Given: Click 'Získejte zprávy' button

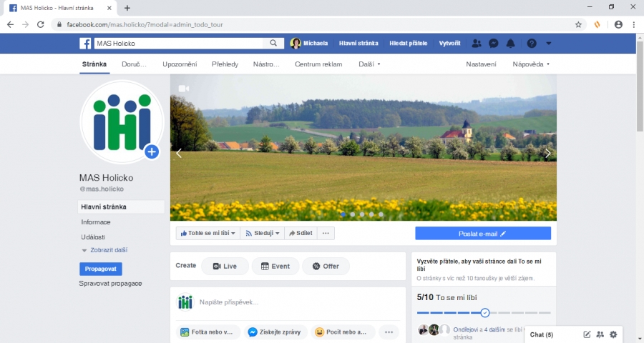Looking at the screenshot, I should coord(275,332).
